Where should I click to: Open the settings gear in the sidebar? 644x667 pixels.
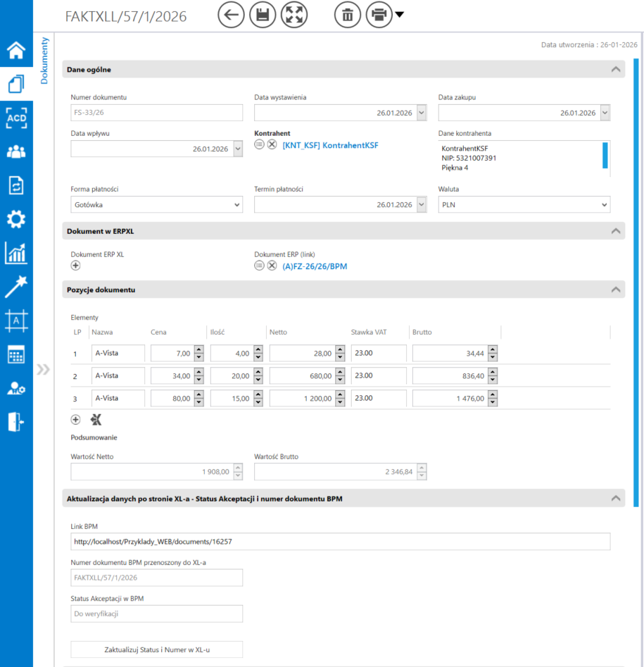[15, 219]
